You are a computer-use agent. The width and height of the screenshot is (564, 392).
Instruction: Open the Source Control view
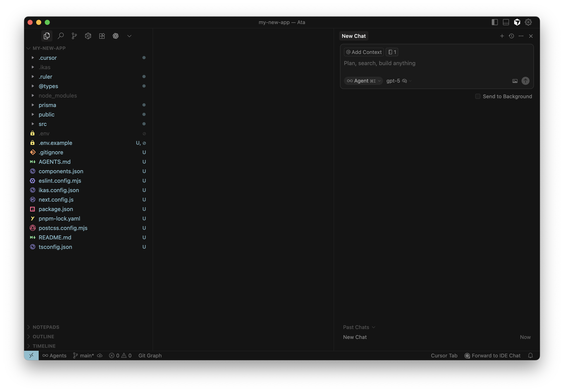coord(74,36)
